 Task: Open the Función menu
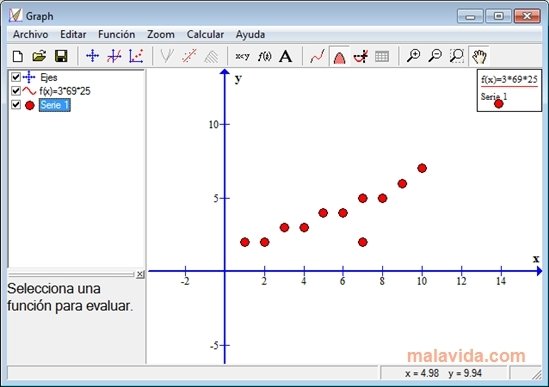(117, 34)
